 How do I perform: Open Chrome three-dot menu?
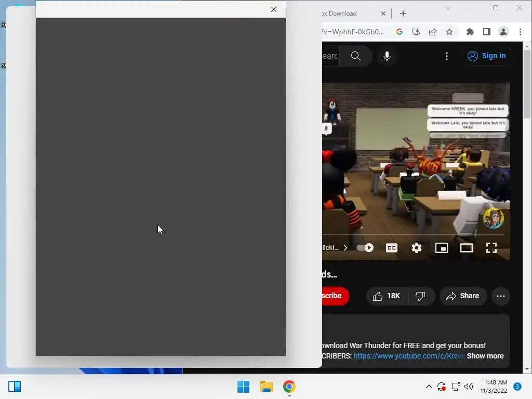[x=520, y=32]
